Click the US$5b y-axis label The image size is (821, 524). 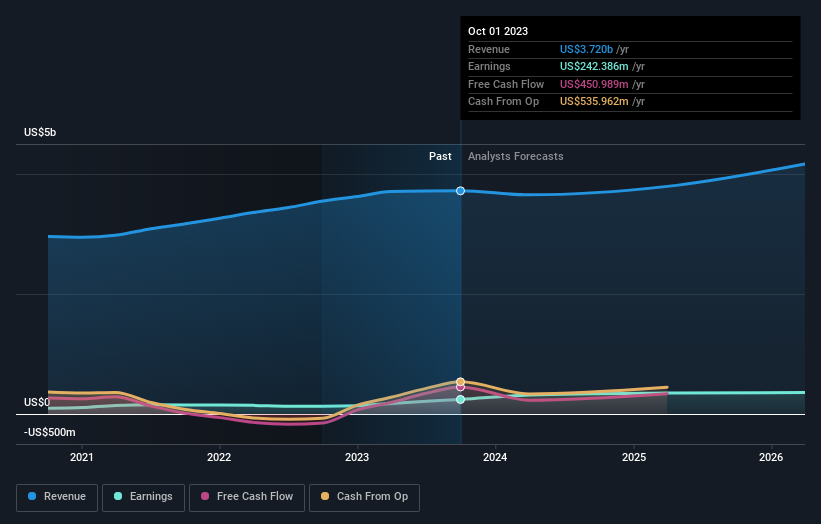coord(40,132)
